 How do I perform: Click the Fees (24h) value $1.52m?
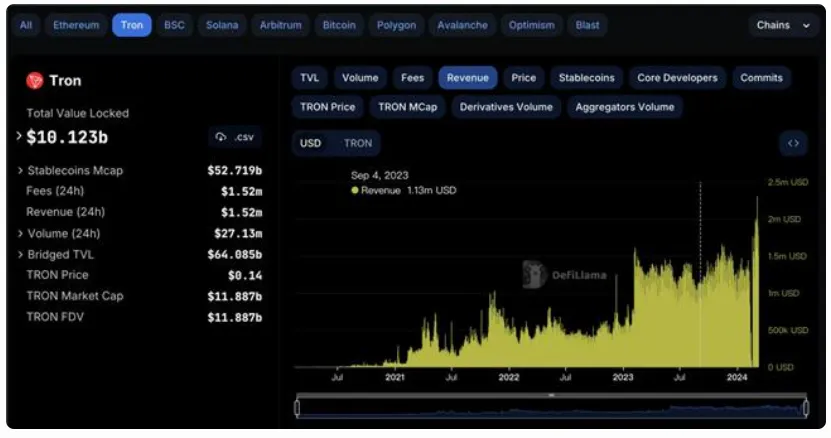click(242, 191)
